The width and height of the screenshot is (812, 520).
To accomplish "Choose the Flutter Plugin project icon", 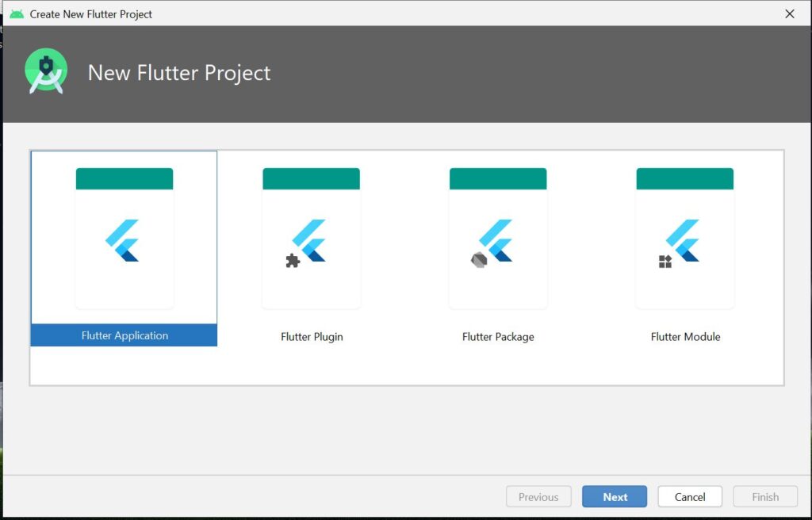I will [311, 239].
